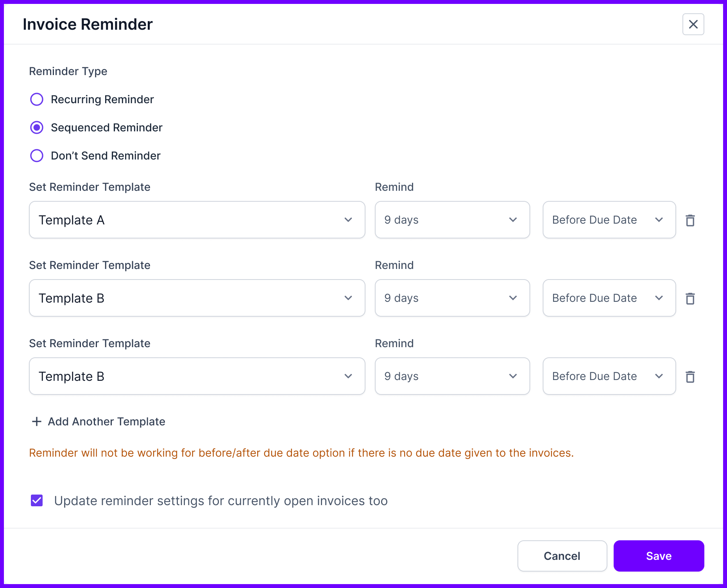Viewport: 727px width, 588px height.
Task: Uncheck update reminder settings for open invoices
Action: tap(36, 500)
